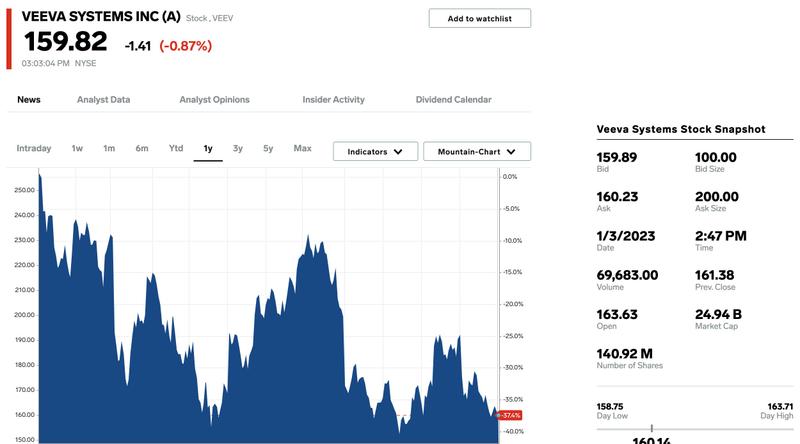Click the Day Low value 158.75
The height and width of the screenshot is (444, 800).
(610, 407)
